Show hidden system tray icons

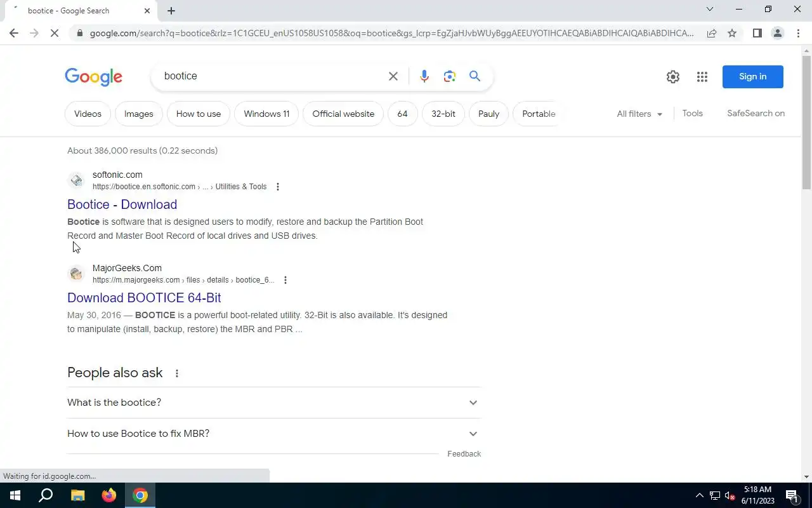point(700,495)
